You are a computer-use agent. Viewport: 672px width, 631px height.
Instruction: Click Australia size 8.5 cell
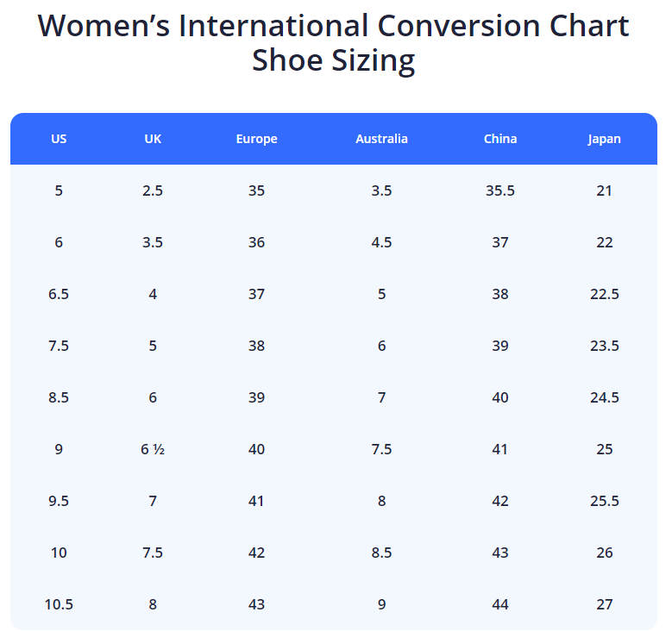tap(381, 553)
